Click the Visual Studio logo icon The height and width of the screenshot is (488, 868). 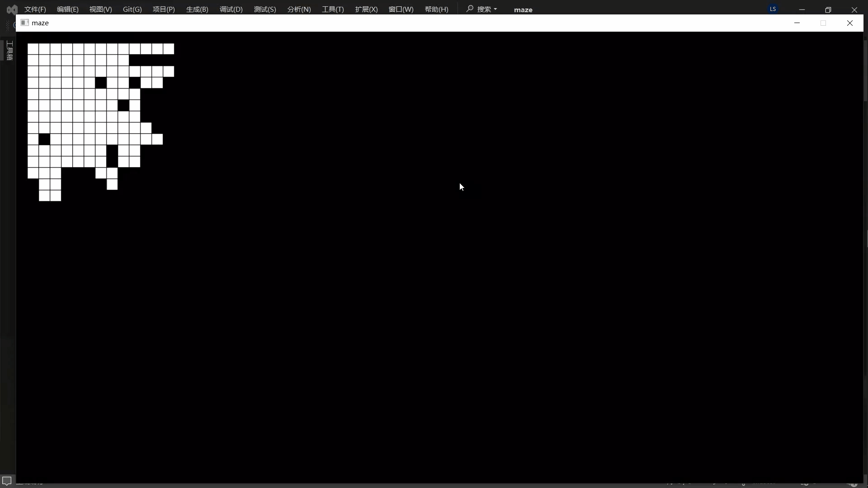pos(12,9)
